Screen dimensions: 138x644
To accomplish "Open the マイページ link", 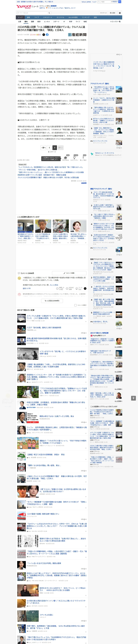I will tap(103, 13).
